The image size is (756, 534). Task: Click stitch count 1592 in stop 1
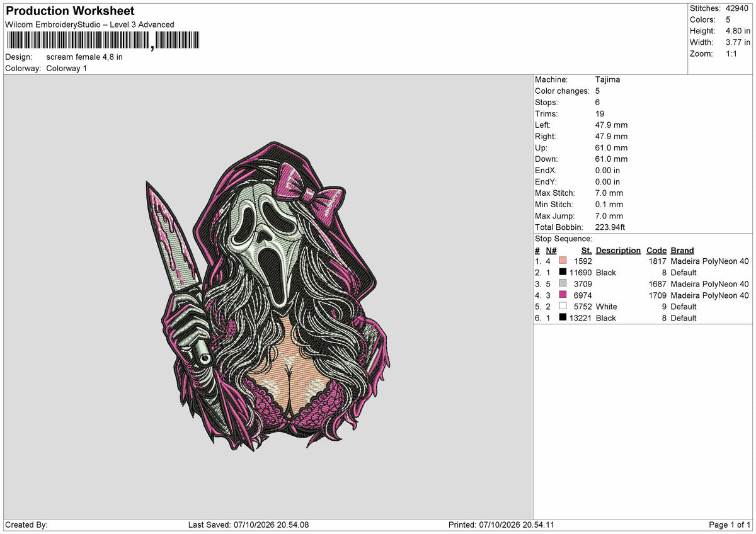tap(583, 261)
